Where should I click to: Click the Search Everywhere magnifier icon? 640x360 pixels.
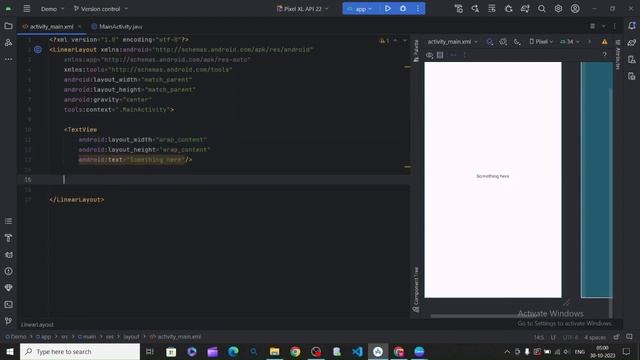click(x=542, y=9)
